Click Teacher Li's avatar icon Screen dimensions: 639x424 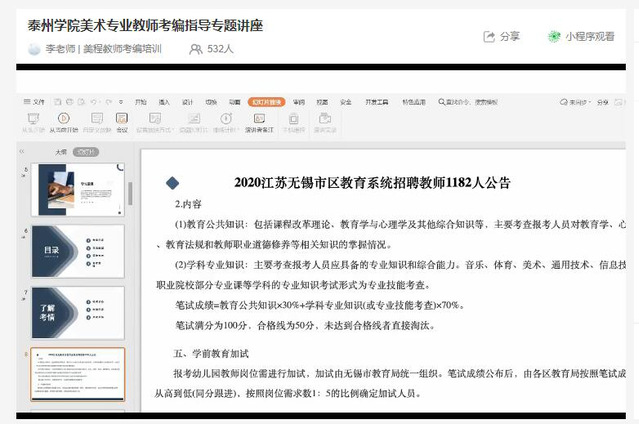point(34,48)
